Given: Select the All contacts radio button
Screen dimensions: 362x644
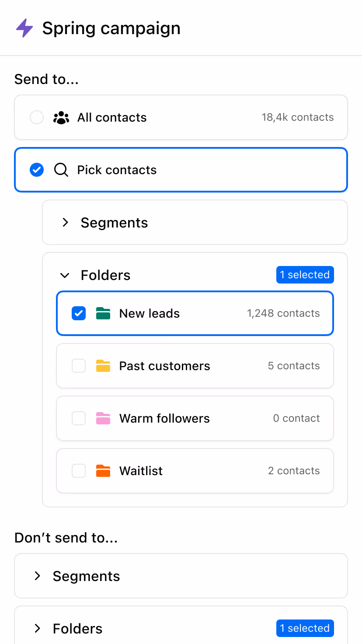Looking at the screenshot, I should (x=37, y=117).
